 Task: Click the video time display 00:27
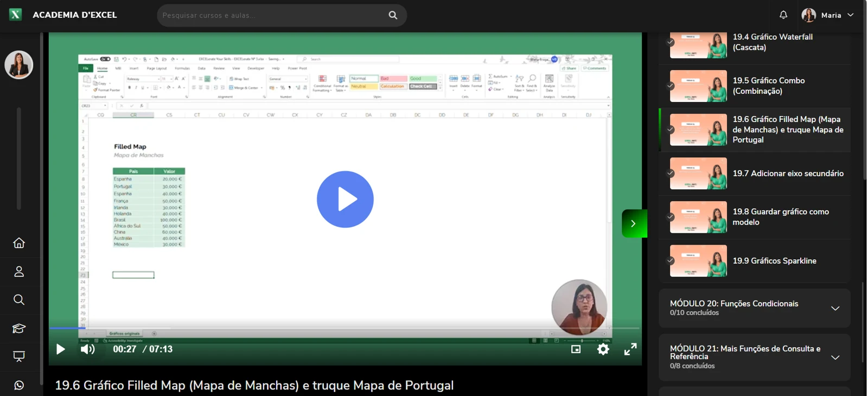124,349
